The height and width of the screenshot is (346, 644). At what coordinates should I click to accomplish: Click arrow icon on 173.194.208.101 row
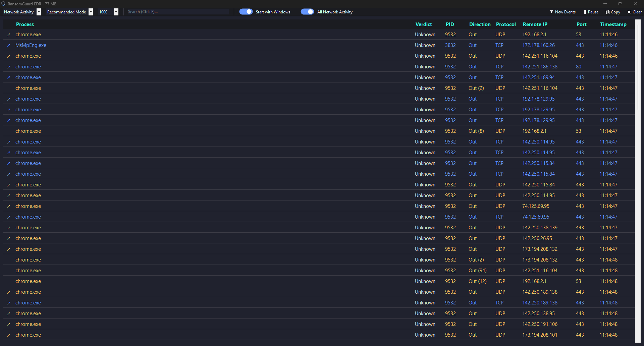pyautogui.click(x=9, y=335)
